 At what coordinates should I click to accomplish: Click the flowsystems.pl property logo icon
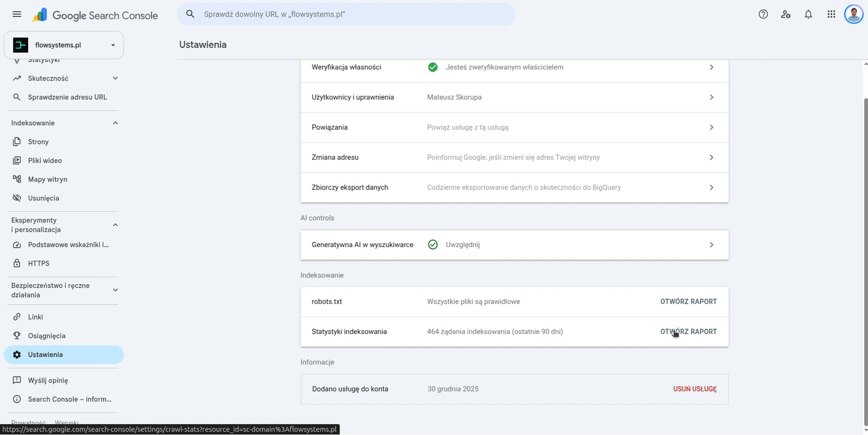(21, 45)
